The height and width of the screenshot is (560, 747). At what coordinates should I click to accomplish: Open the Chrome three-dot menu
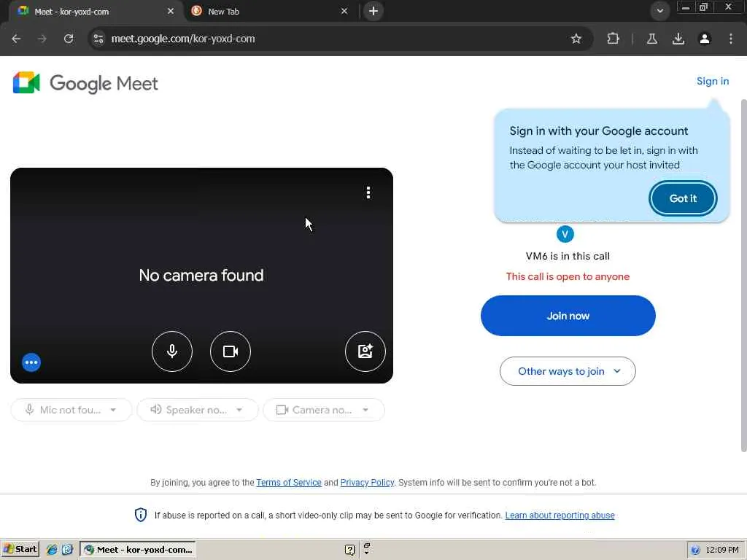[731, 39]
